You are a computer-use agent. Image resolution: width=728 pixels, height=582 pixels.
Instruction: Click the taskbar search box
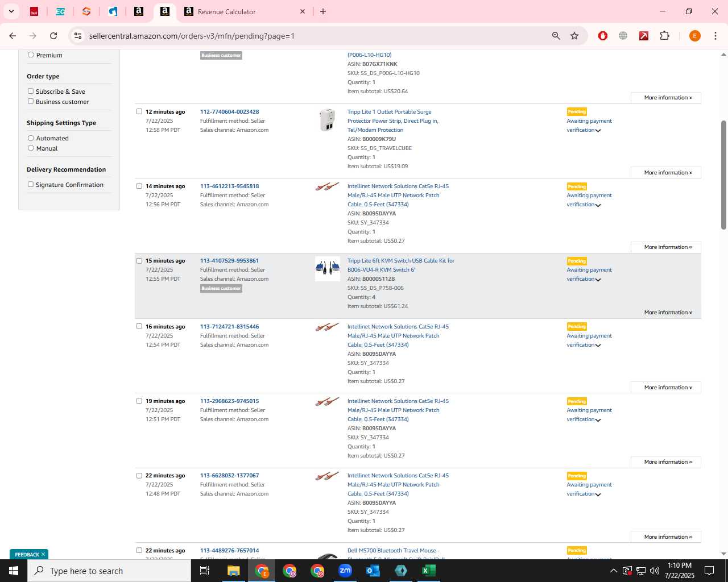pyautogui.click(x=109, y=571)
